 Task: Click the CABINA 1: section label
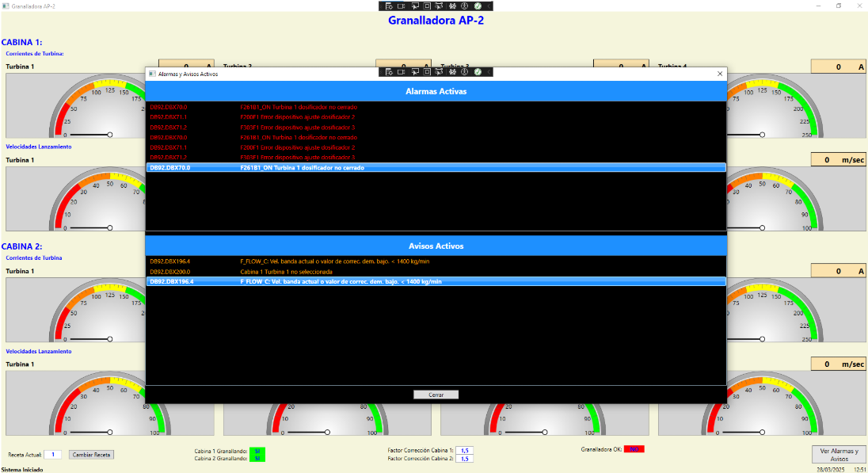point(21,42)
